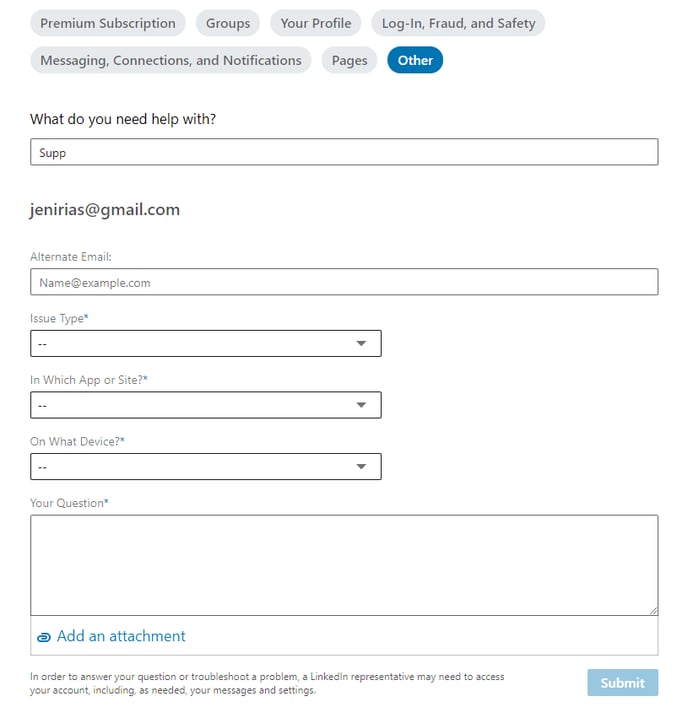
Task: Select the highlighted Other category pill
Action: coord(415,60)
